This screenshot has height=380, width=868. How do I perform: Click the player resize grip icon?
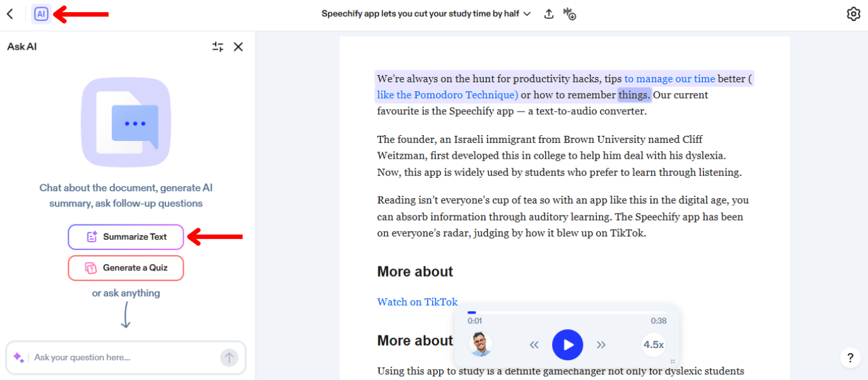click(673, 362)
